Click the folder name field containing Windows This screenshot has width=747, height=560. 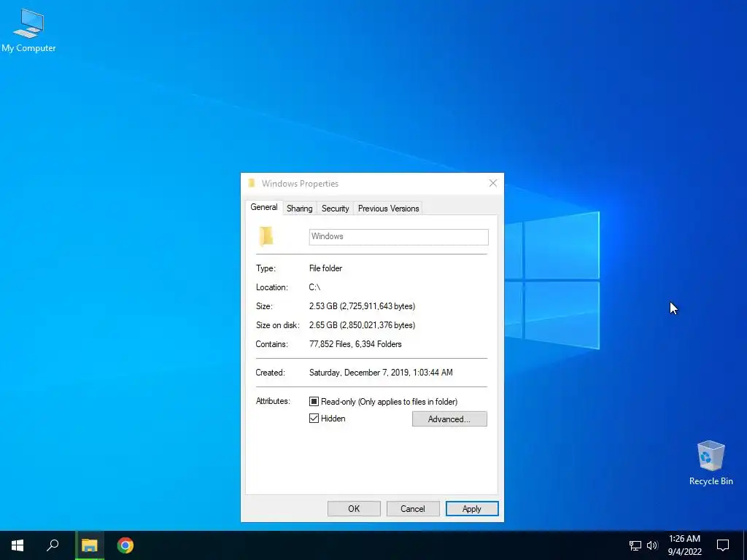pos(399,237)
